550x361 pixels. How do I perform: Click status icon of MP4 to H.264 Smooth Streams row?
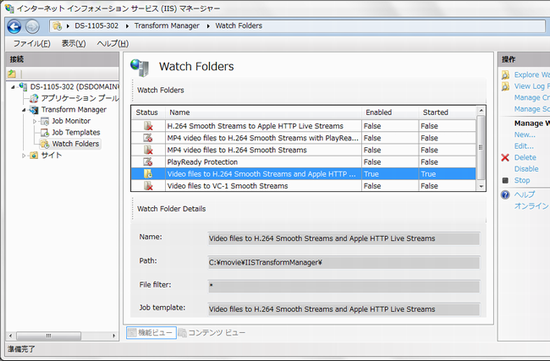[x=148, y=150]
